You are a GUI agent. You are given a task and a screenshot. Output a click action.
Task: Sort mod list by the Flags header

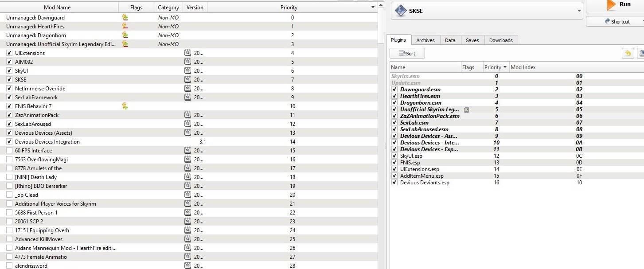pyautogui.click(x=137, y=7)
